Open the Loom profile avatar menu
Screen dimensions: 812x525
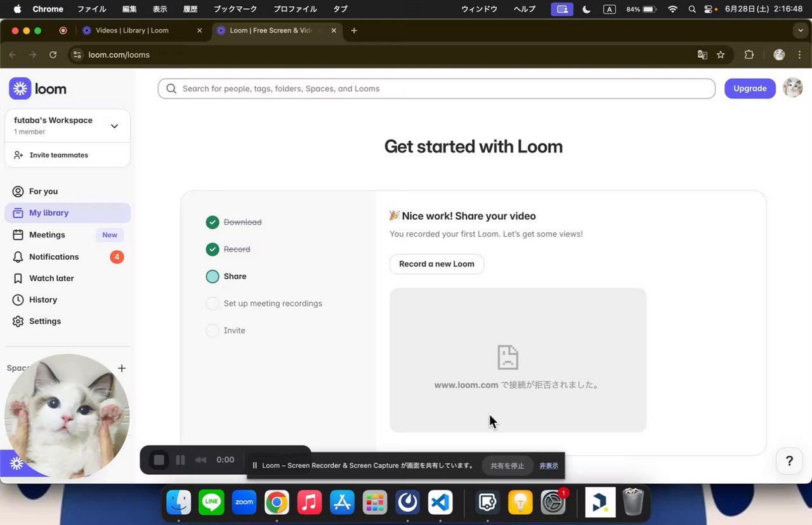(793, 88)
